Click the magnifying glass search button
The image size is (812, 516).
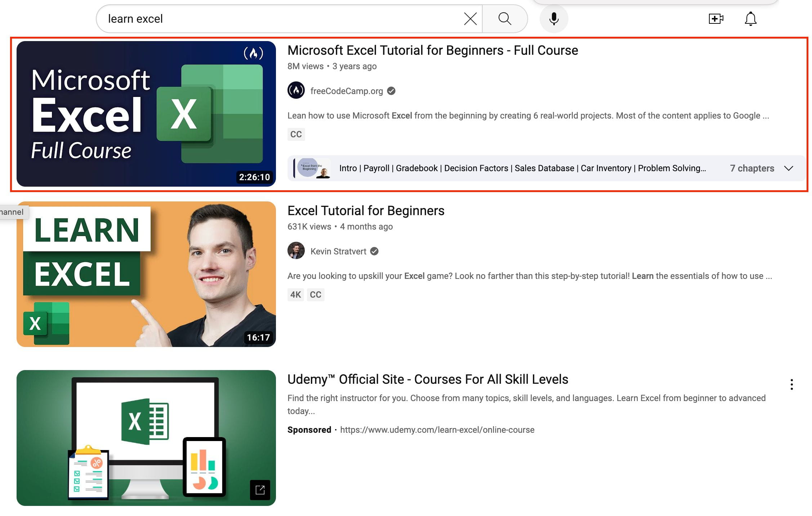click(x=505, y=19)
